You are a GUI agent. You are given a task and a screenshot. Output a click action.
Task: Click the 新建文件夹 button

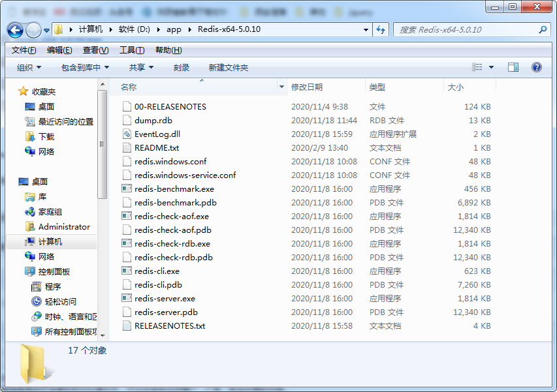tap(229, 67)
